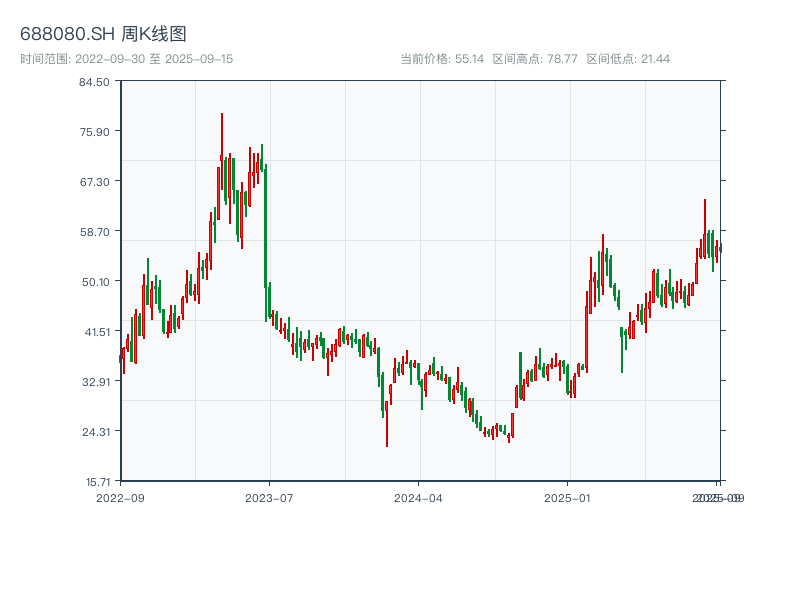Click the red candle with the 2025 peak wick
The width and height of the screenshot is (800, 600).
pyautogui.click(x=705, y=229)
